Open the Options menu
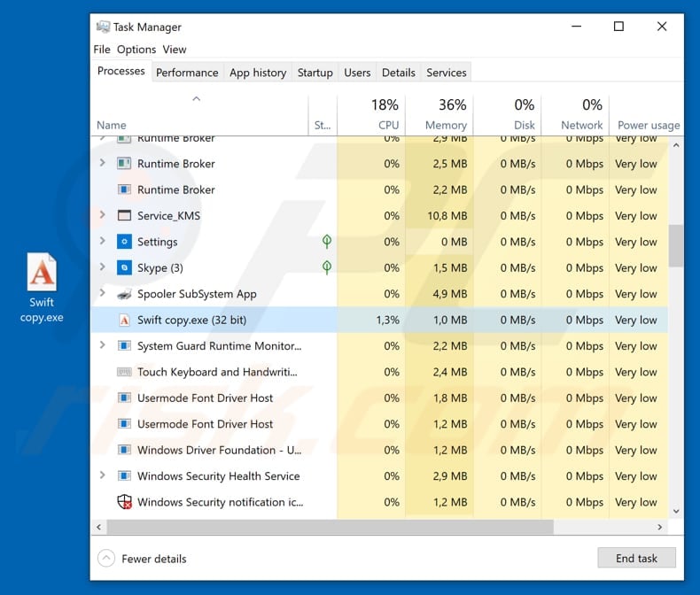The width and height of the screenshot is (700, 595). 136,50
